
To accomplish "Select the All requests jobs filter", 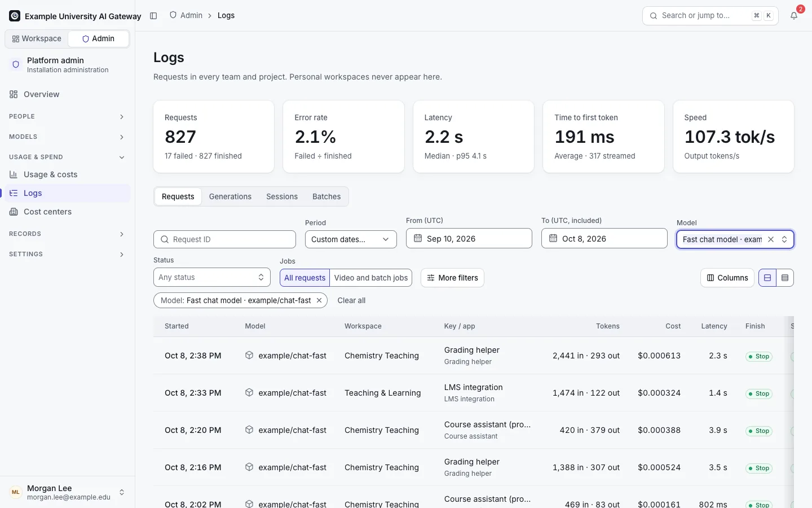I will pos(304,278).
